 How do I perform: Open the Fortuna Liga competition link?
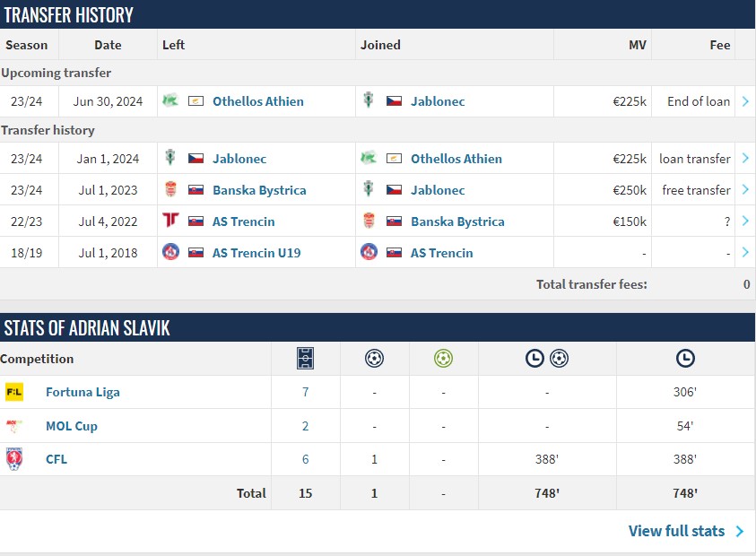83,392
